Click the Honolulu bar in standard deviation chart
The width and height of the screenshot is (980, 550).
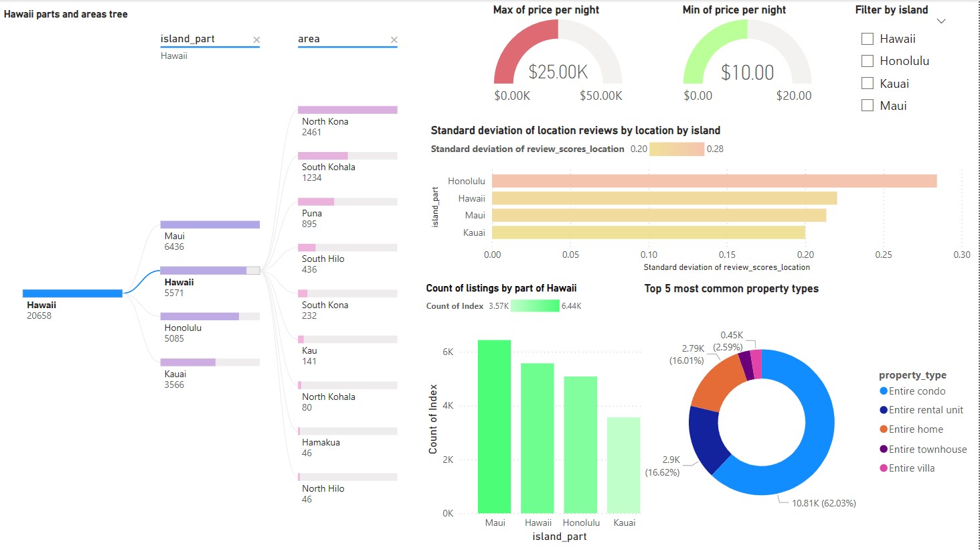coord(714,181)
